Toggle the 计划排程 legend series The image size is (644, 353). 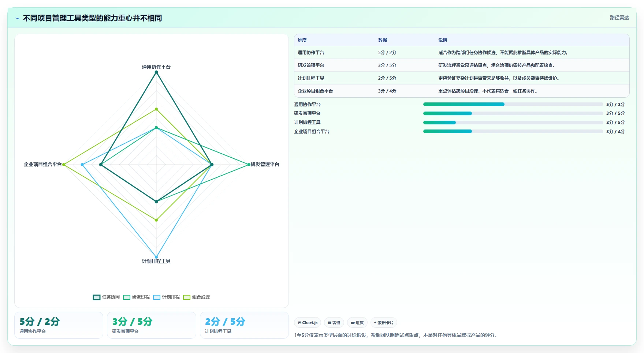(167, 297)
